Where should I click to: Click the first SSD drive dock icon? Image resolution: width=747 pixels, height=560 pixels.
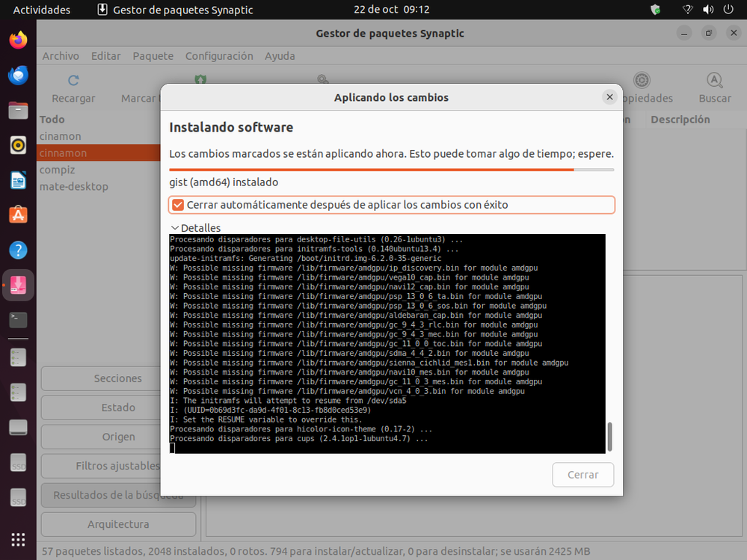pyautogui.click(x=18, y=462)
